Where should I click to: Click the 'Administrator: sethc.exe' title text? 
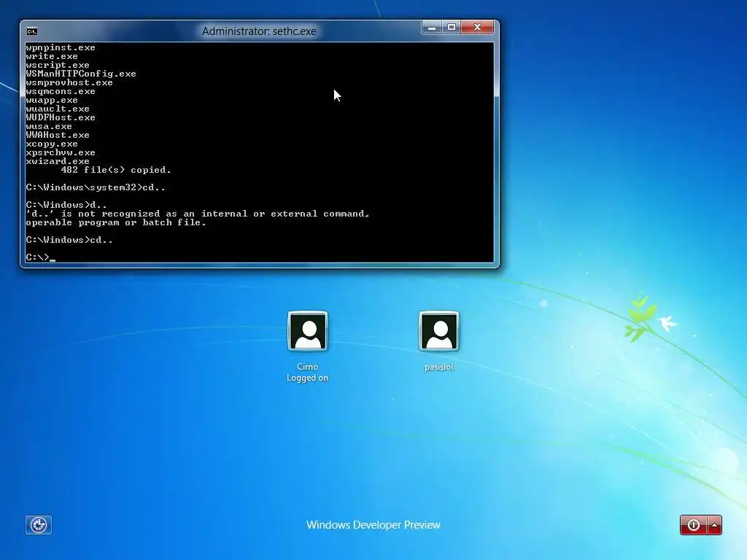tap(259, 31)
